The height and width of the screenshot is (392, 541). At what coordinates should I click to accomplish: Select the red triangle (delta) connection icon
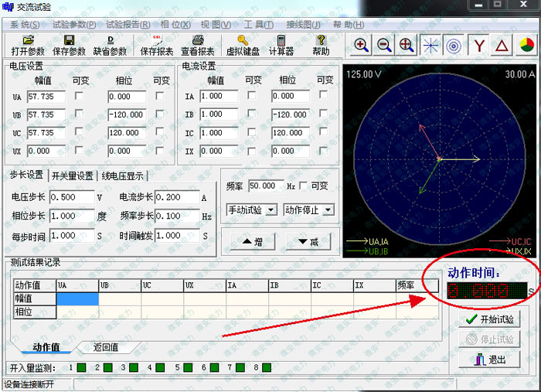point(503,45)
